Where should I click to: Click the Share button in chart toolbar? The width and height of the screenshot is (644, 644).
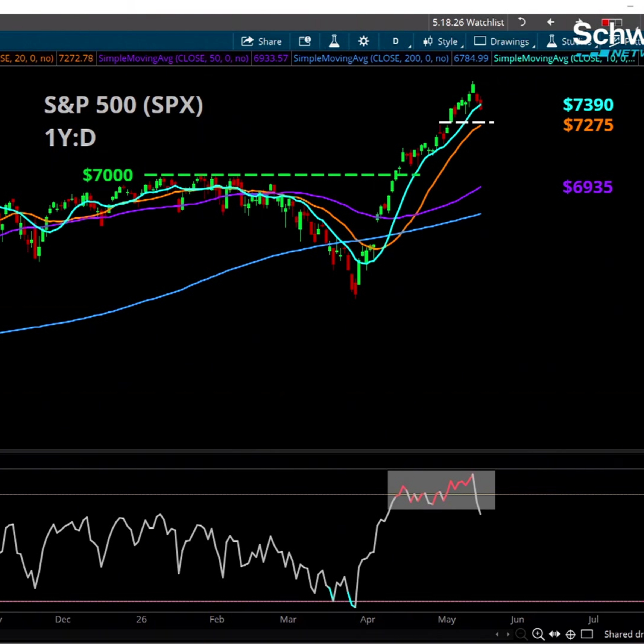tap(261, 41)
